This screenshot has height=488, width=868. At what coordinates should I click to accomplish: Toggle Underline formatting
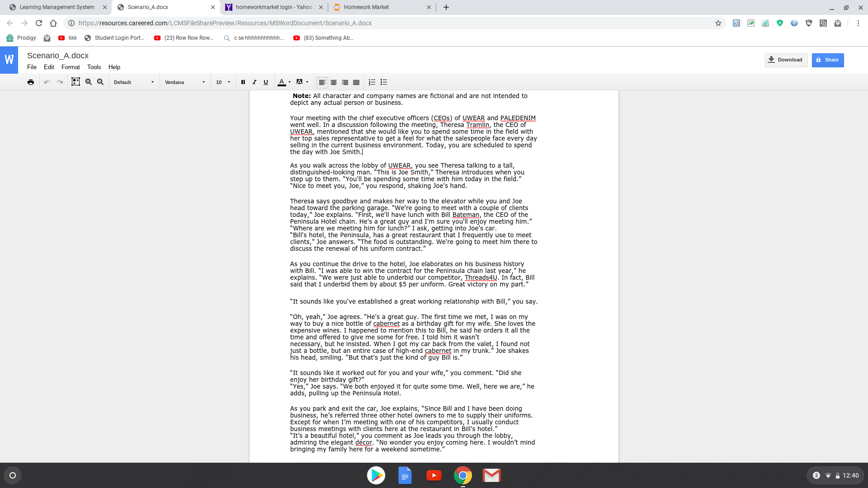point(266,82)
